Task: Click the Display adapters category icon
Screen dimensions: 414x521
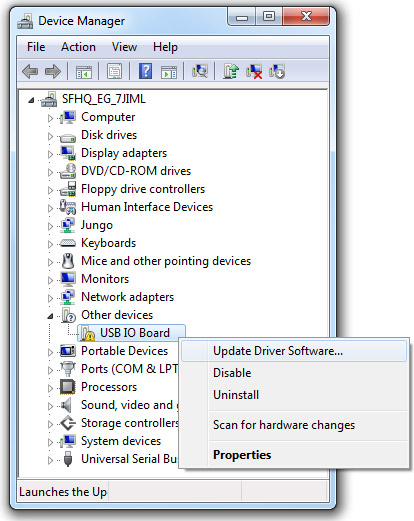Action: click(x=68, y=153)
